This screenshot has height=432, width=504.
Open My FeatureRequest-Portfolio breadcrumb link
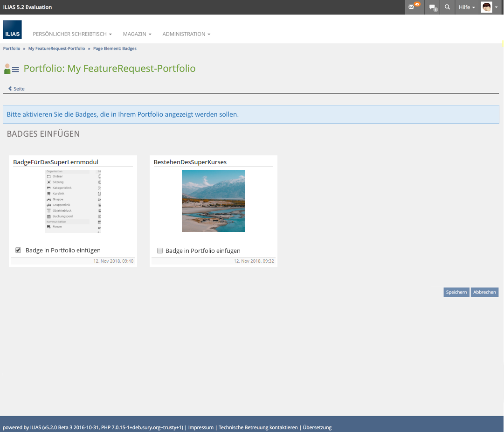click(x=56, y=49)
